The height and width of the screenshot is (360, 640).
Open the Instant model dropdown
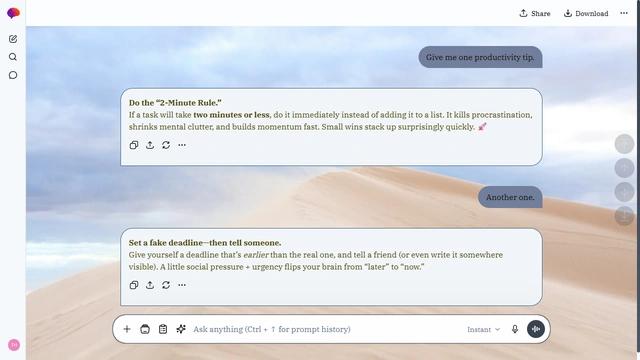tap(484, 329)
